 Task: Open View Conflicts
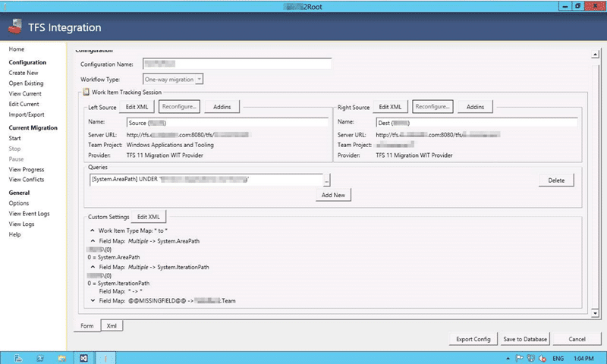coord(27,180)
